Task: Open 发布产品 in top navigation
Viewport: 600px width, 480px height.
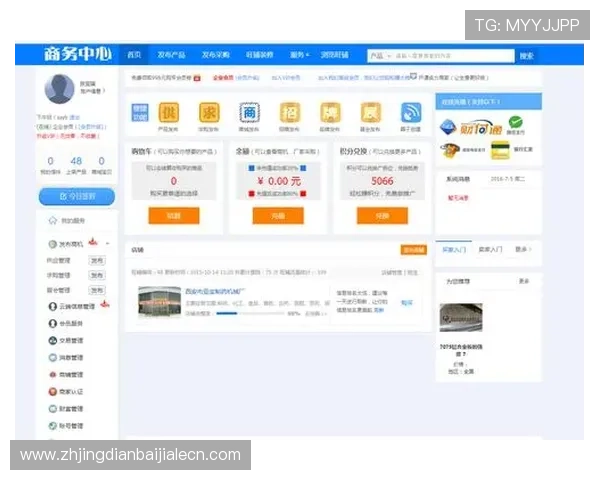Action: [x=171, y=55]
